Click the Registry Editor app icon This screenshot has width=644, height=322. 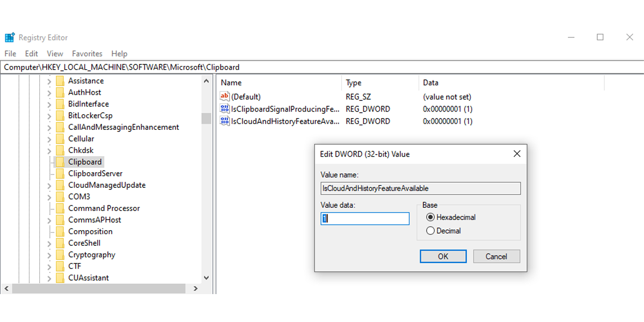(10, 38)
